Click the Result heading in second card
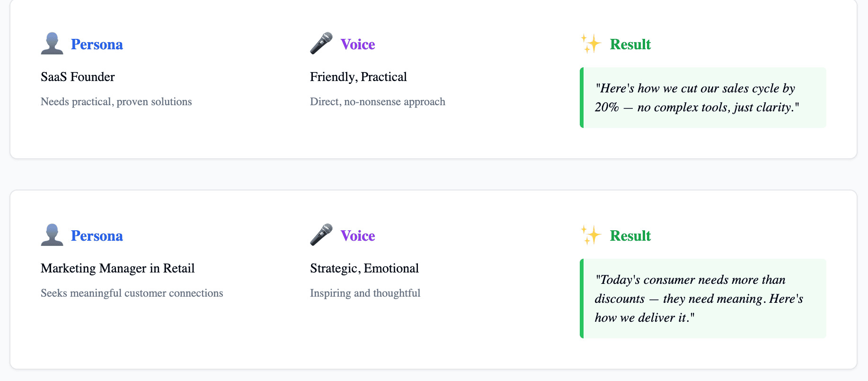The image size is (868, 381). pyautogui.click(x=630, y=236)
